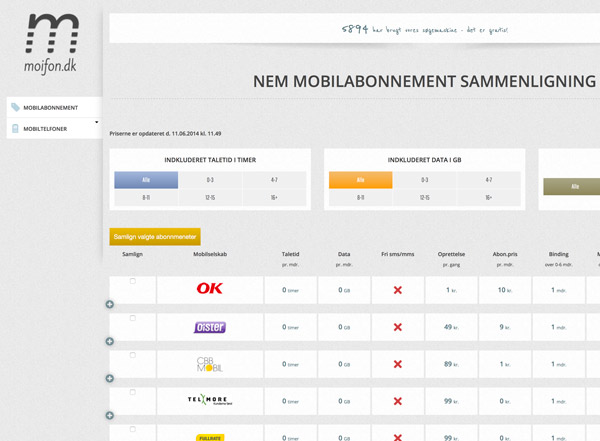Select 8-11 hours talk time filter

coord(146,198)
